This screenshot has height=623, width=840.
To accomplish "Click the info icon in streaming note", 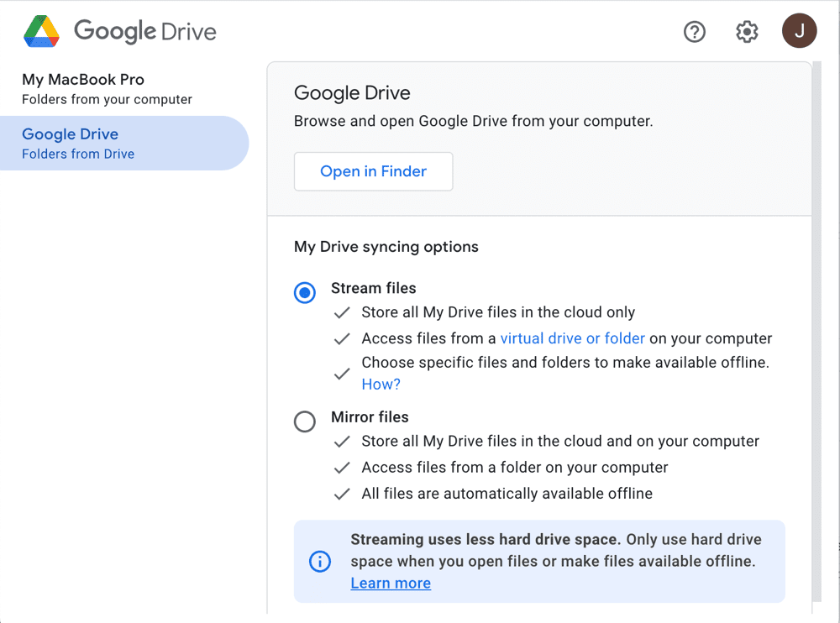I will click(320, 562).
